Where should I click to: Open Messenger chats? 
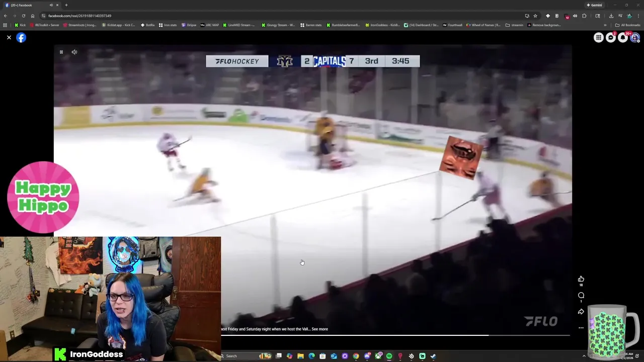[611, 38]
